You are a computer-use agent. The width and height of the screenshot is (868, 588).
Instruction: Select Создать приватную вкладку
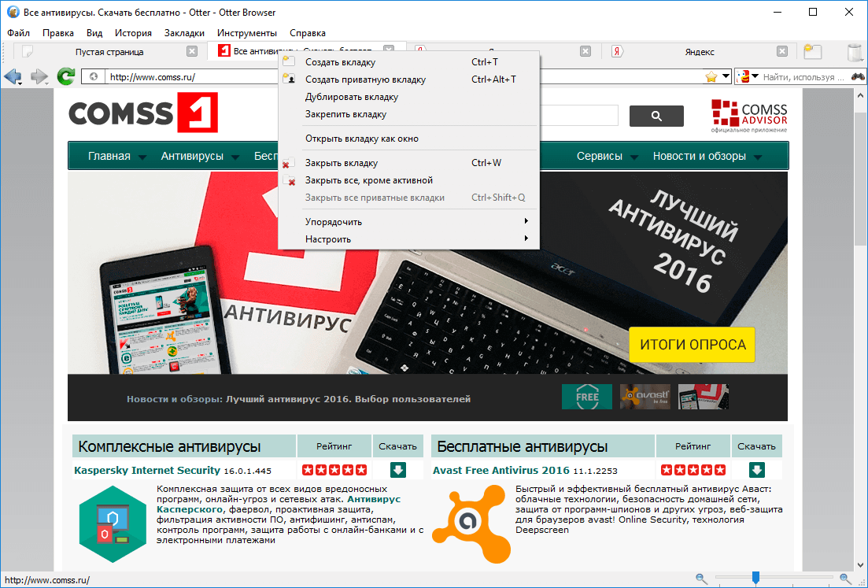(x=408, y=80)
